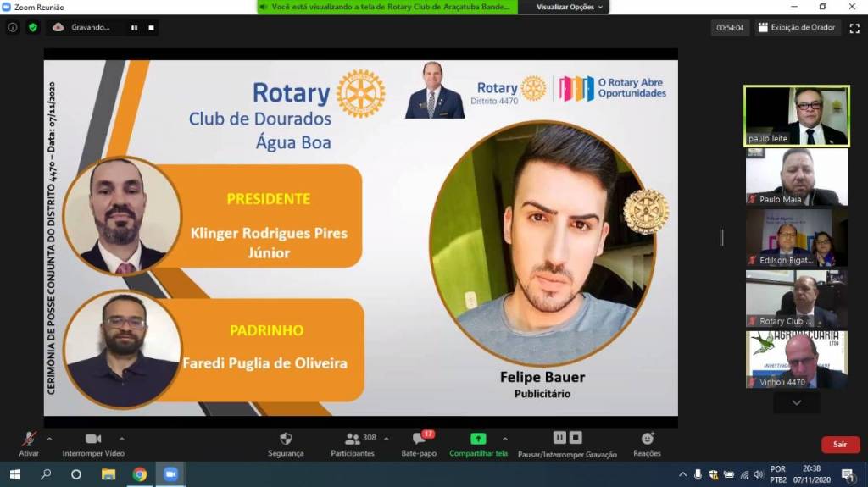Stop recording from the top recording indicator
Image resolution: width=868 pixels, height=487 pixels.
pyautogui.click(x=151, y=27)
